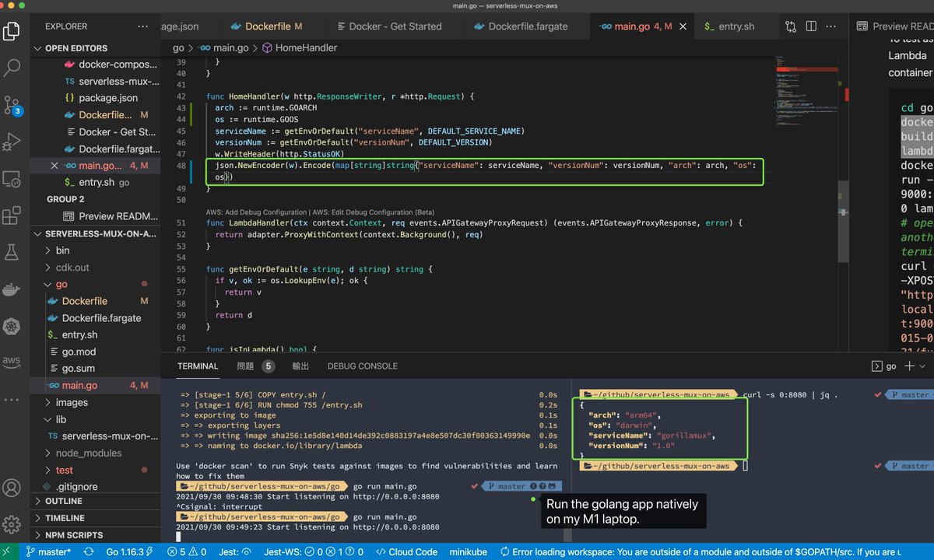Open Source Control view with 3 changes

[x=12, y=105]
